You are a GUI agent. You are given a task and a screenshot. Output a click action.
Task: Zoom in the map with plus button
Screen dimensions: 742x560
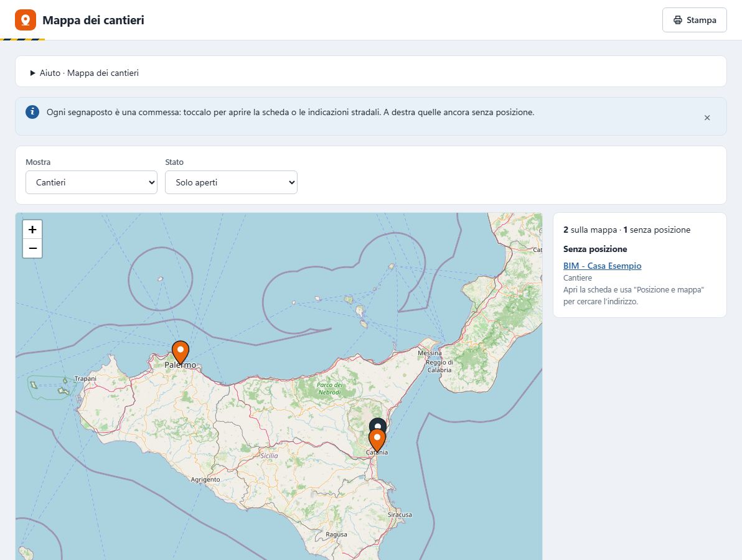[32, 230]
